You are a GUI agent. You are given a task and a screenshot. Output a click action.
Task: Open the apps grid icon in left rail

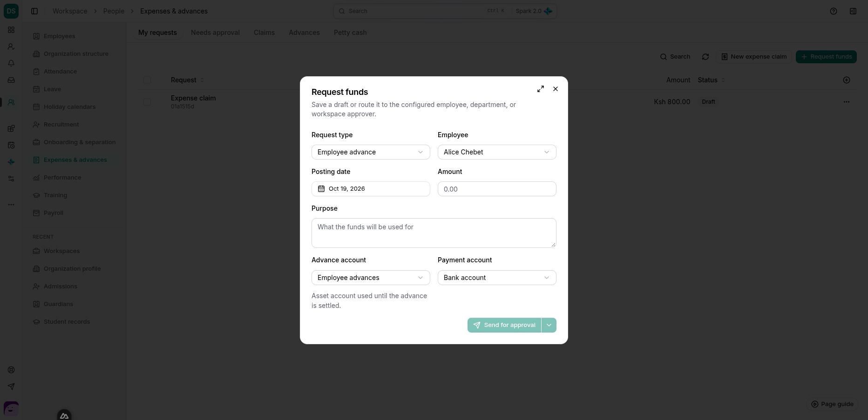[x=11, y=30]
